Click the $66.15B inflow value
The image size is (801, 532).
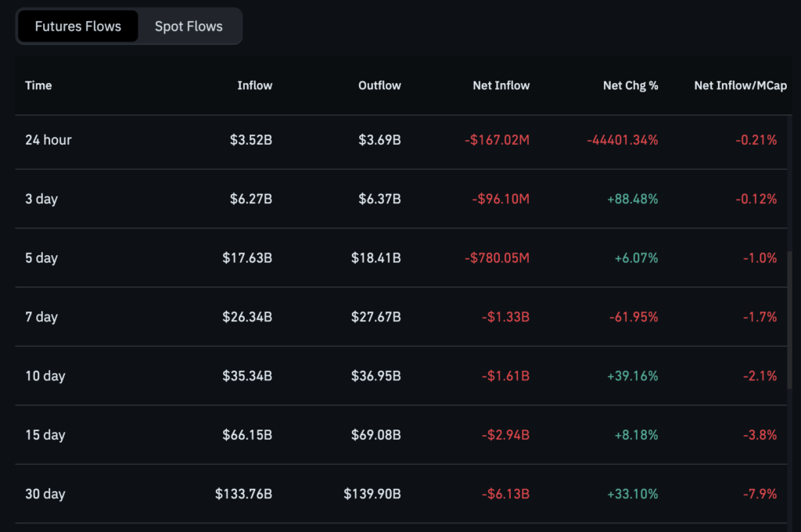point(247,435)
